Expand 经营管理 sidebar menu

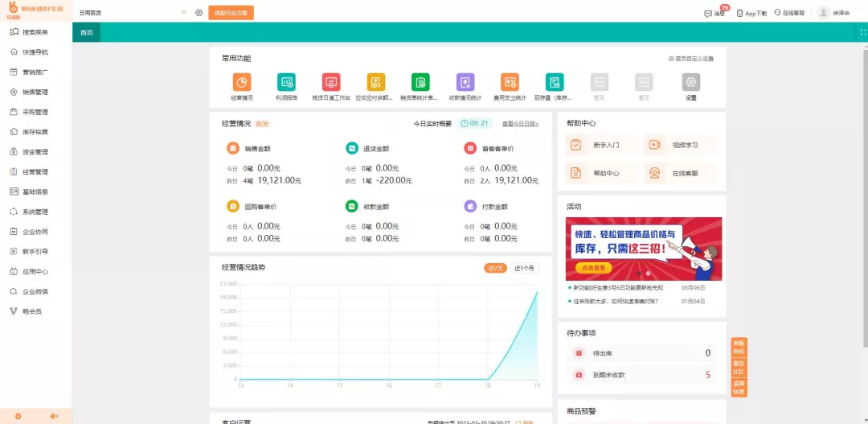(36, 172)
